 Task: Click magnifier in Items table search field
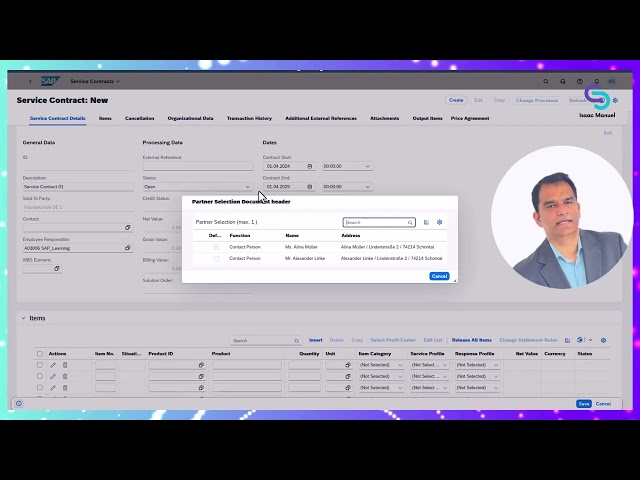[x=297, y=340]
